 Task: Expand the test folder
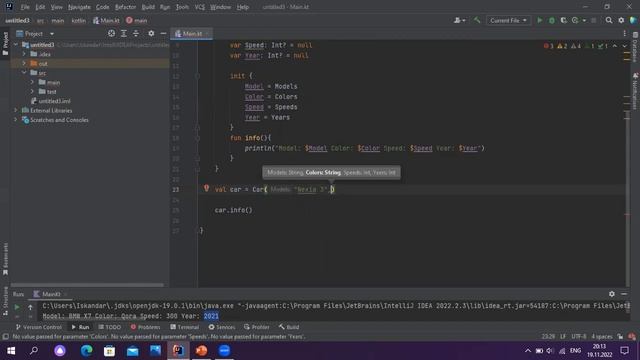(x=32, y=91)
